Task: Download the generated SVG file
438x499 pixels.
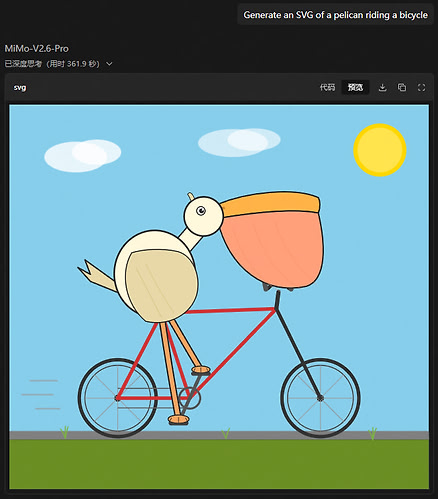Action: (x=382, y=87)
